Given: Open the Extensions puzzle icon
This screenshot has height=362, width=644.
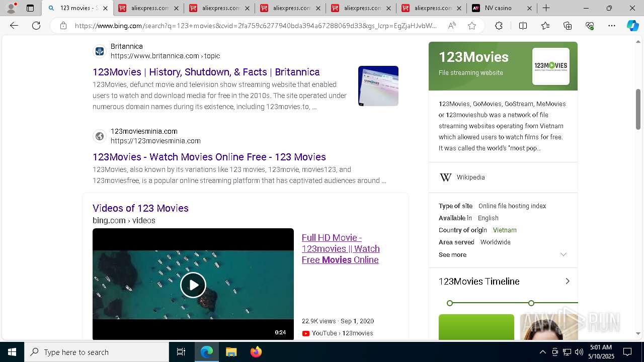Looking at the screenshot, I should pos(499,26).
